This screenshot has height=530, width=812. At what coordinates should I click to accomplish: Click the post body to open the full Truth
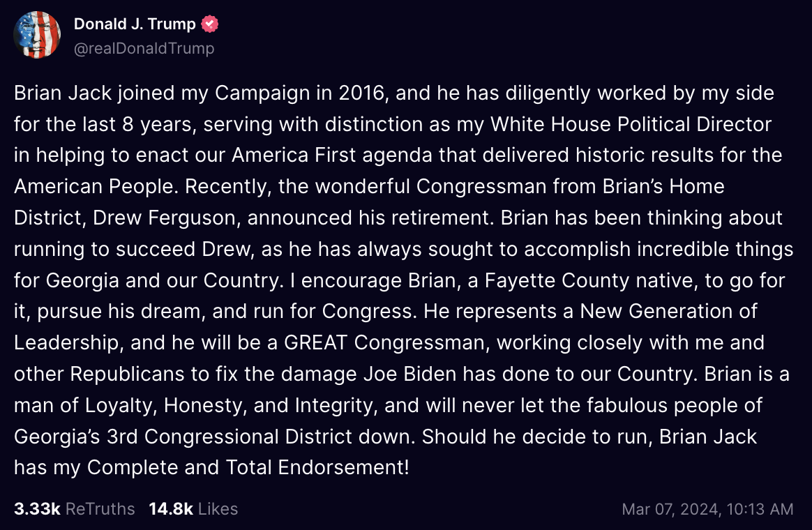(x=405, y=279)
